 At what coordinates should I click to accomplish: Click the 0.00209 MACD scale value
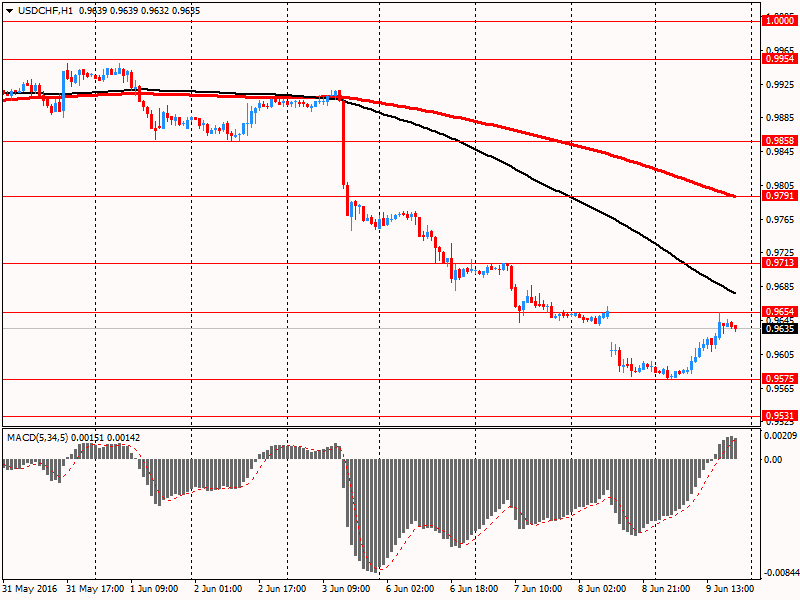point(780,436)
